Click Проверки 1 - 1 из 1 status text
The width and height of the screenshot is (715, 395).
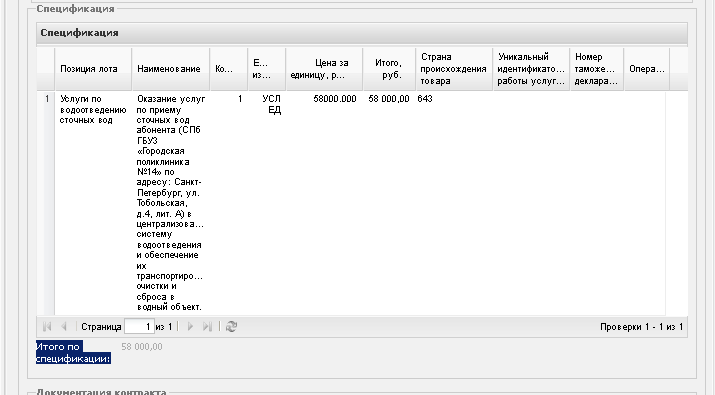click(642, 327)
